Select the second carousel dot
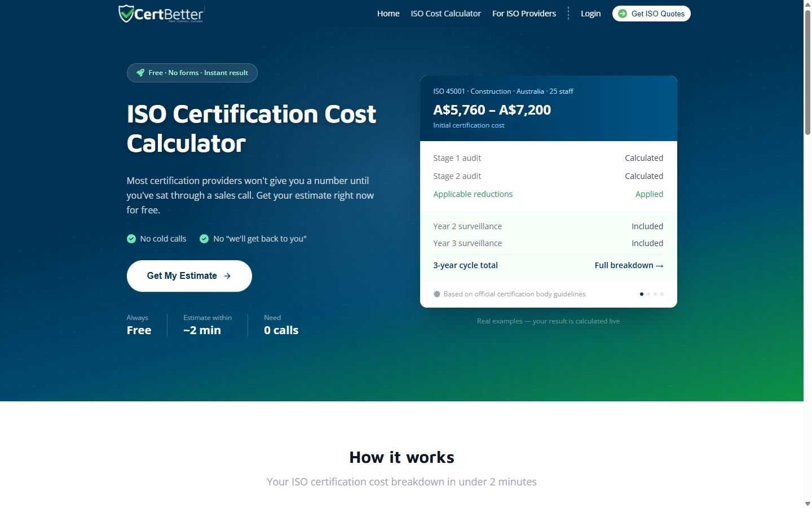 point(648,294)
